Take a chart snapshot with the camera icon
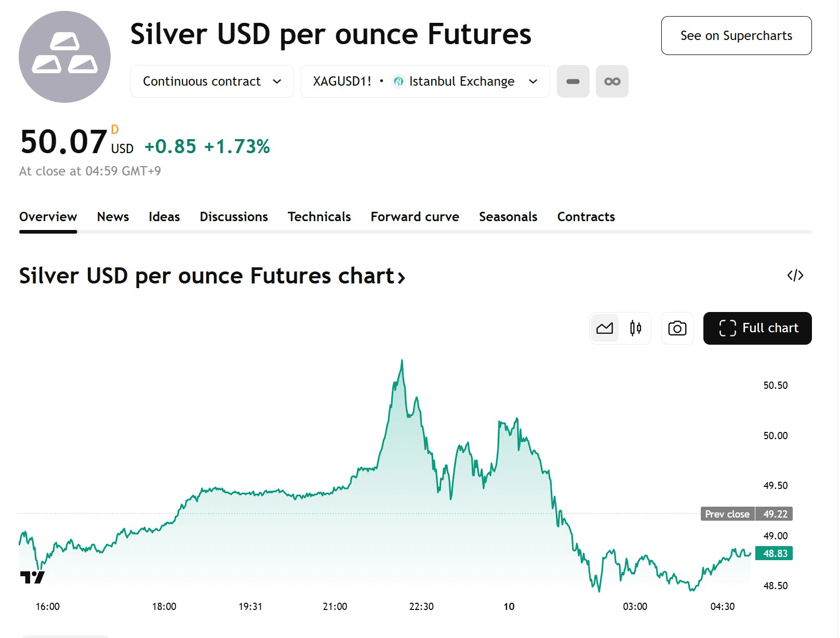Screen dimensions: 840x638 click(677, 328)
